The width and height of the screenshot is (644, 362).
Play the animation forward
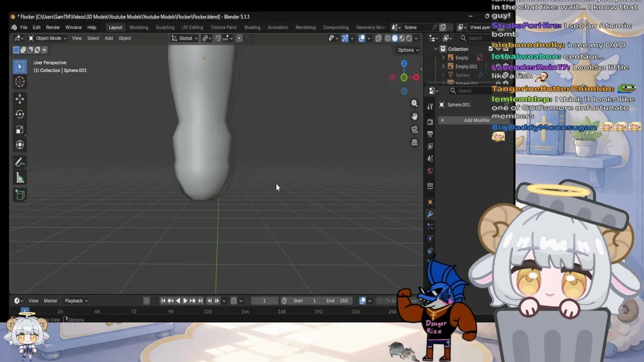185,301
